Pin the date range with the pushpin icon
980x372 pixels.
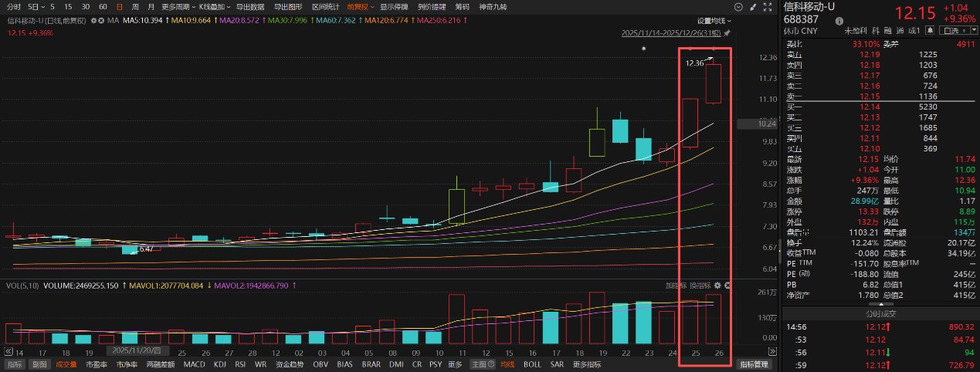[726, 33]
